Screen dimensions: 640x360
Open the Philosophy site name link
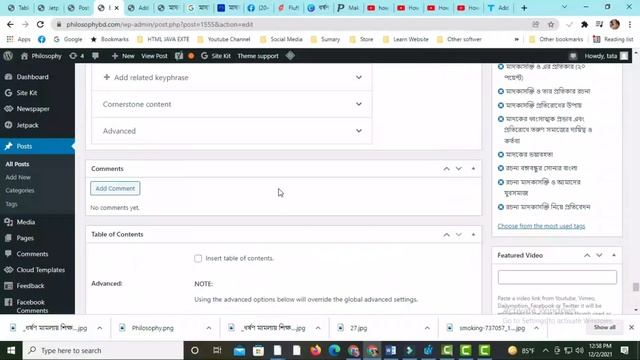[41, 56]
